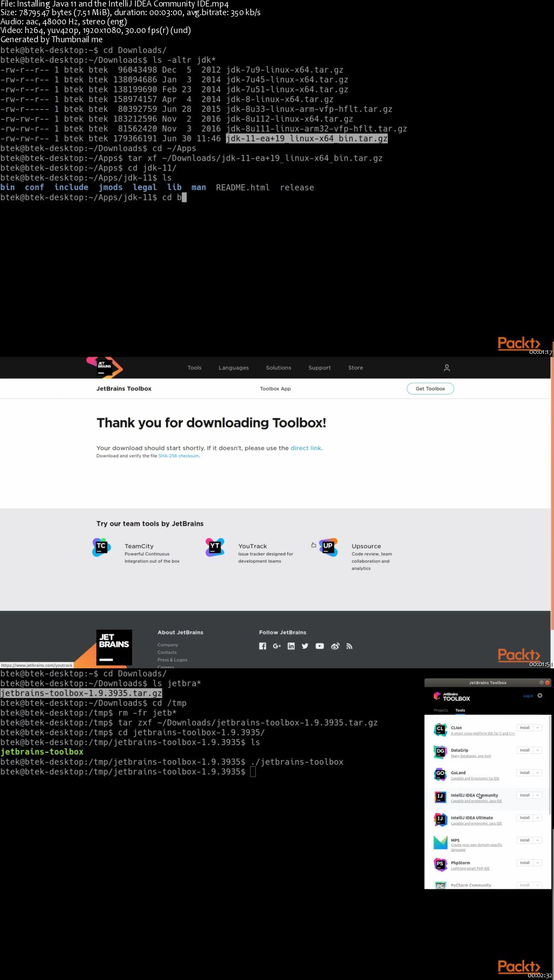554x980 pixels.
Task: Click the DataGrip DG icon
Action: click(440, 752)
